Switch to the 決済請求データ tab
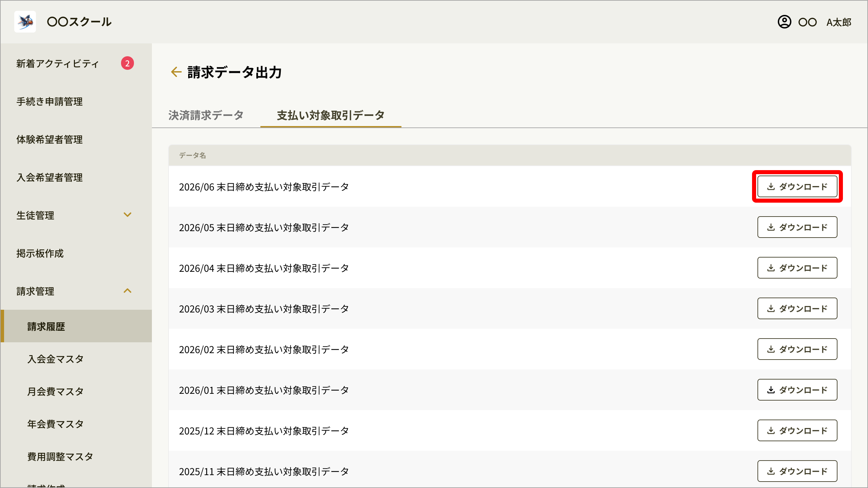This screenshot has width=868, height=488. (x=206, y=115)
